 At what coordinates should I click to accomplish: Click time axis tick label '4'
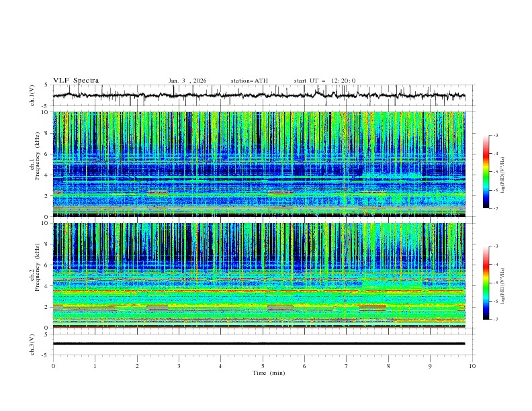click(x=220, y=366)
